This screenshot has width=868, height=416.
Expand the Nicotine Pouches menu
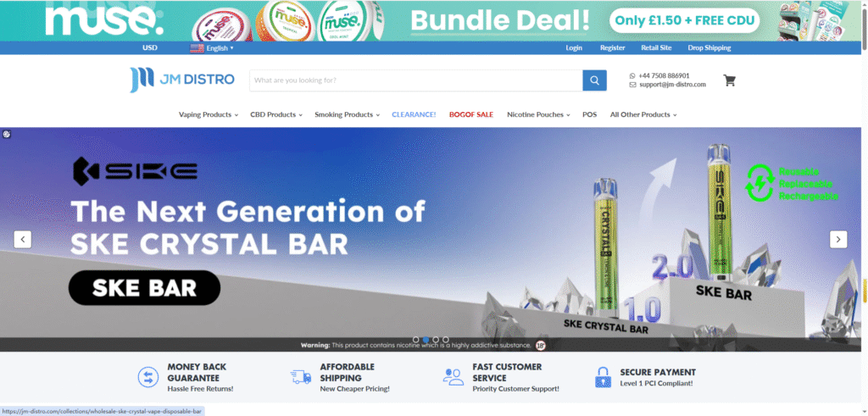538,114
